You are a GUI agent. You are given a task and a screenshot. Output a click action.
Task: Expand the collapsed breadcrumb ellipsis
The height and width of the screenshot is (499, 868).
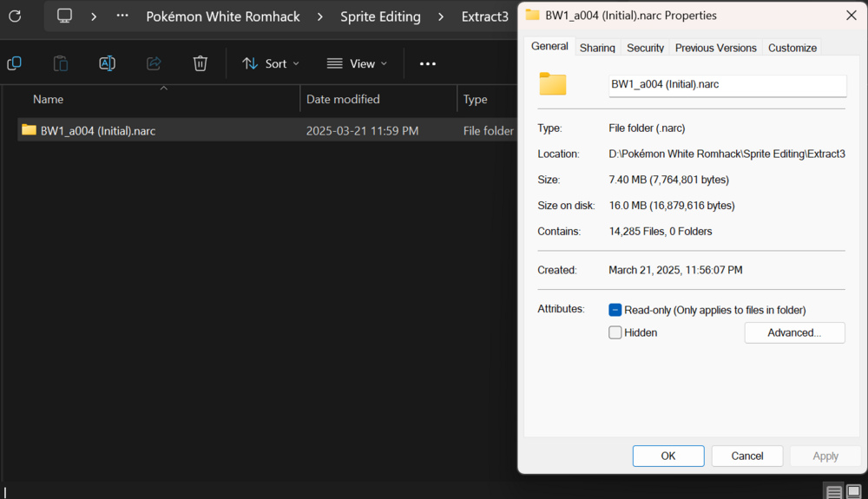pos(122,16)
